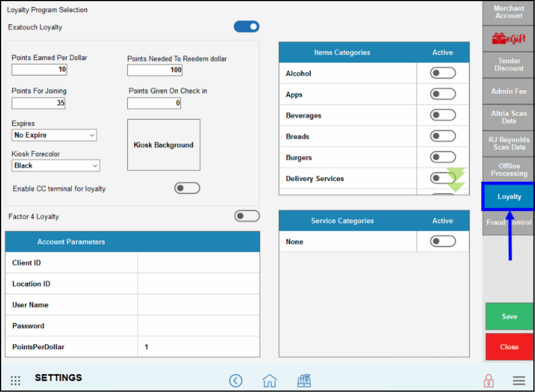
Task: Switch to the RJ Reynolds Scan Data tab
Action: (x=508, y=144)
